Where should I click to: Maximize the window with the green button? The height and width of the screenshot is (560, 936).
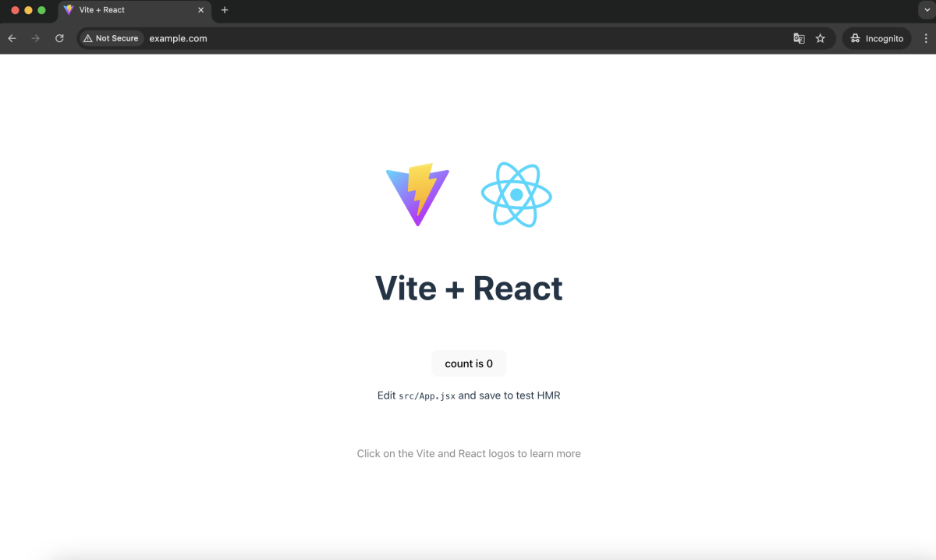[x=42, y=10]
